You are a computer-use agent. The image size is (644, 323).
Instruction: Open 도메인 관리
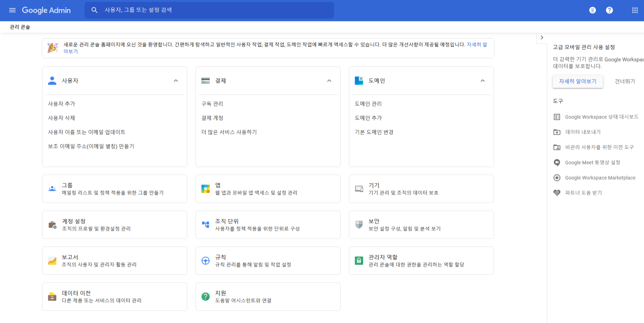[x=368, y=104]
